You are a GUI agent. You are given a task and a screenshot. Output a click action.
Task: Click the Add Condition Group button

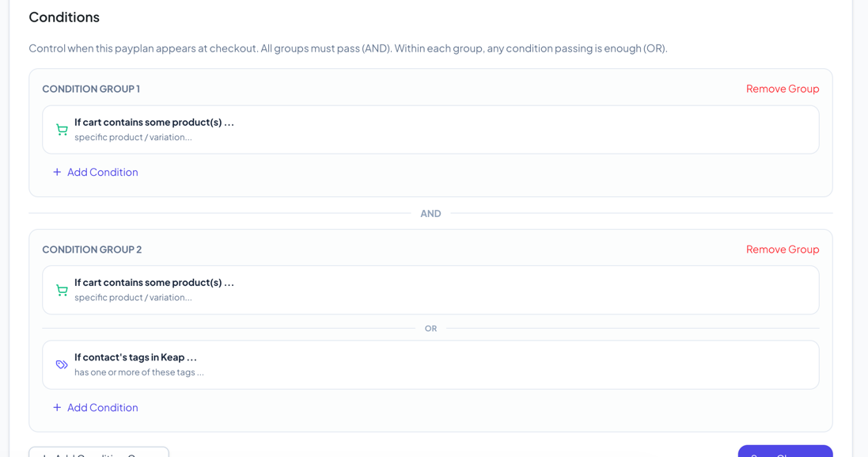coord(99,453)
